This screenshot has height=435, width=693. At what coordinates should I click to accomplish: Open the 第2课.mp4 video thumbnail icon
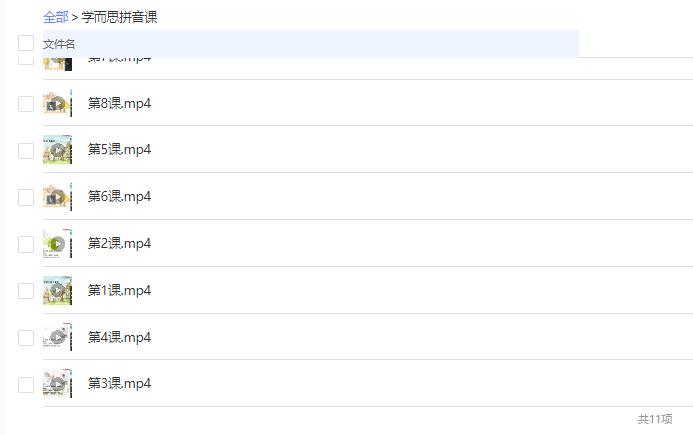point(57,244)
